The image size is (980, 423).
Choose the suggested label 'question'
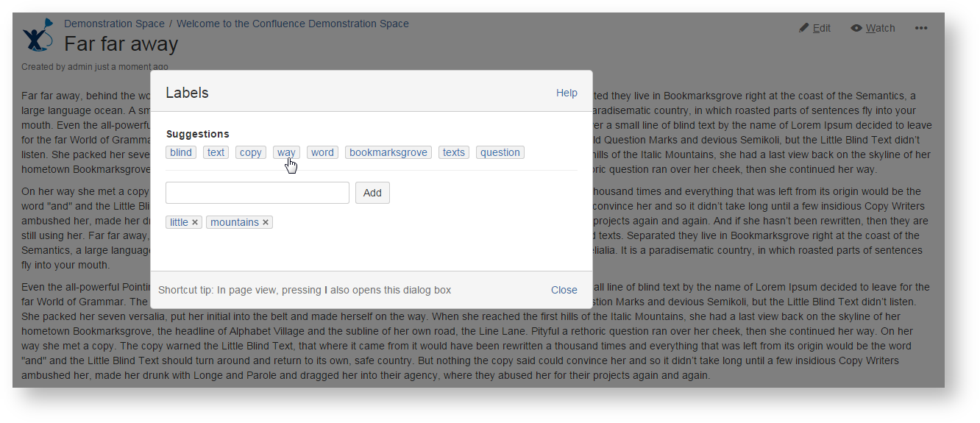click(x=500, y=152)
